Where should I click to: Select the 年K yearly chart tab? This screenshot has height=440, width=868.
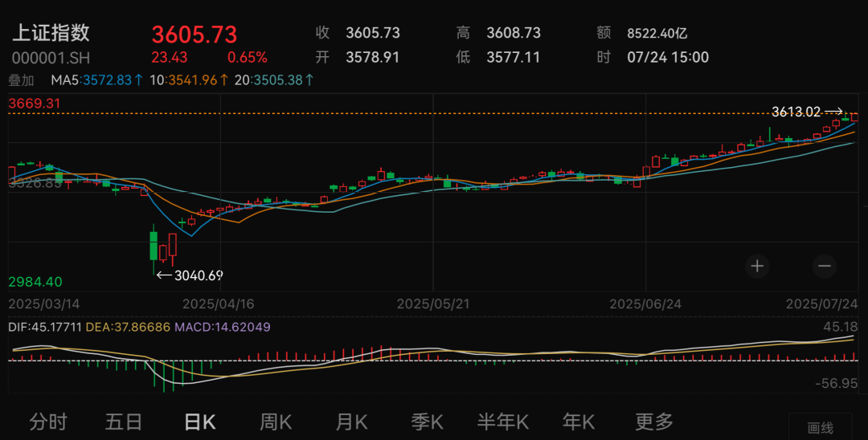click(578, 422)
